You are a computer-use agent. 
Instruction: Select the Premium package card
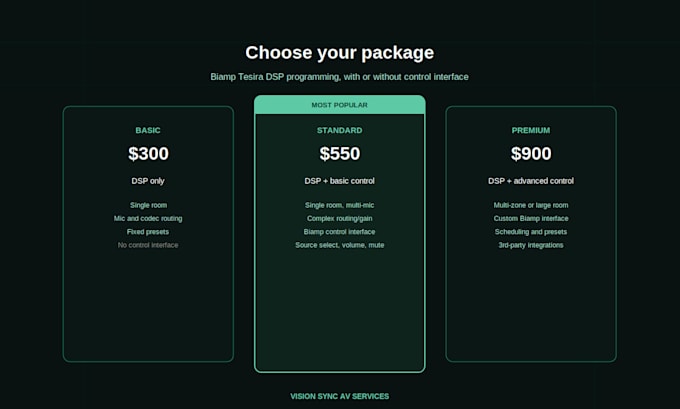tap(531, 234)
